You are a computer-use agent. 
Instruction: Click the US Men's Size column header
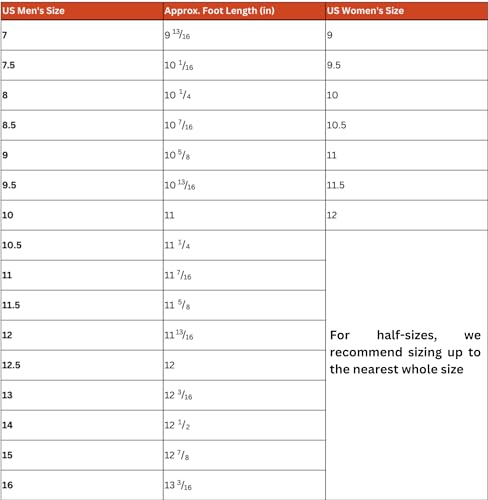click(82, 11)
